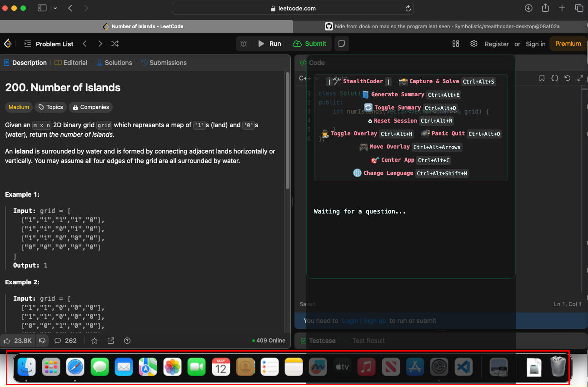
Task: Expand the Safari tab group dropdown chevron
Action: (x=55, y=8)
